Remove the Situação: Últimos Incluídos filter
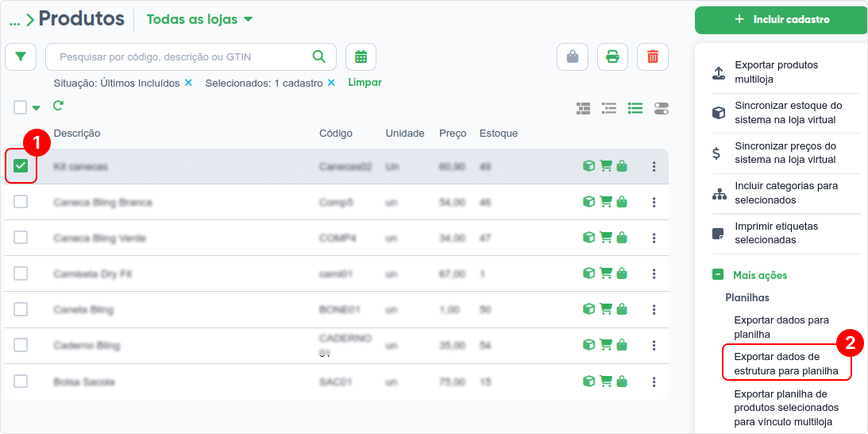Viewport: 868px width, 434px height. coord(188,83)
